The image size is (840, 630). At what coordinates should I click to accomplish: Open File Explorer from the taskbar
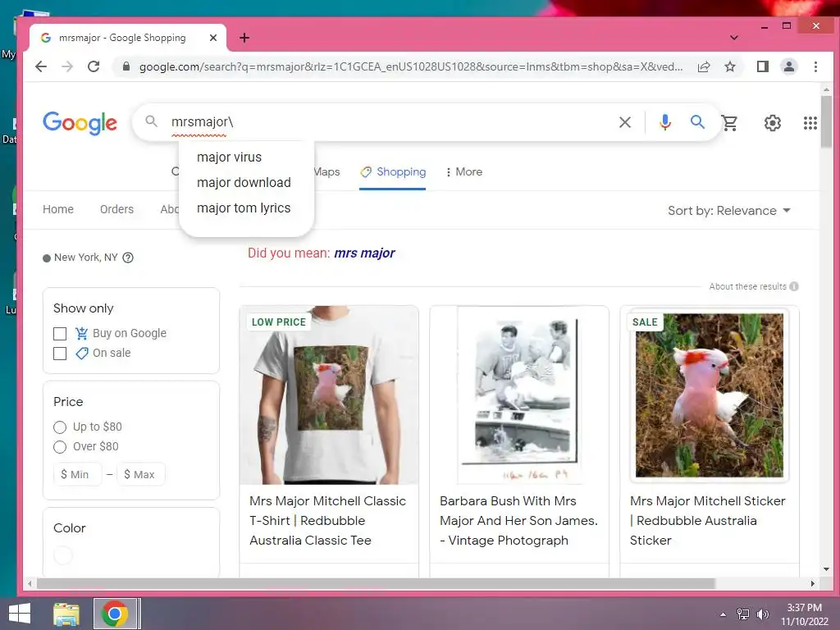(x=66, y=614)
